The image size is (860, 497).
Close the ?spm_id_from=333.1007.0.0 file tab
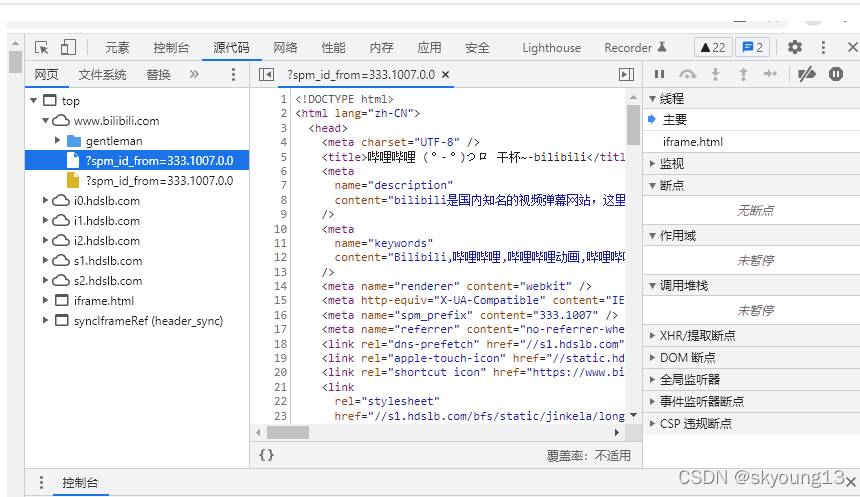click(x=446, y=75)
